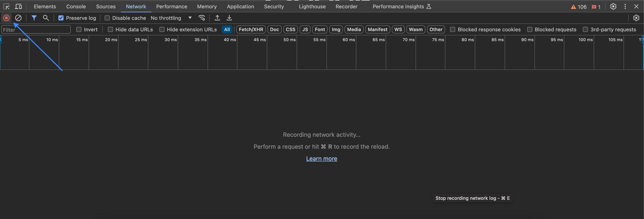Toggle the device toolbar
Image resolution: width=644 pixels, height=219 pixels.
tap(18, 7)
